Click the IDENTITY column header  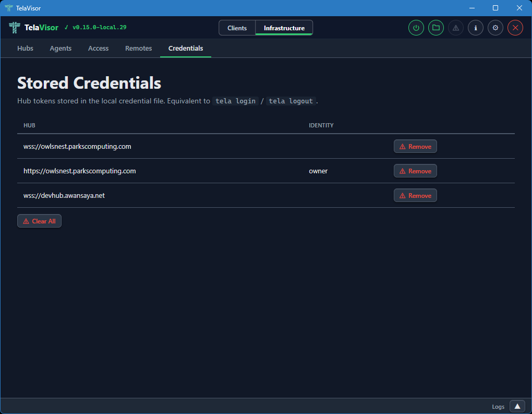tap(321, 125)
